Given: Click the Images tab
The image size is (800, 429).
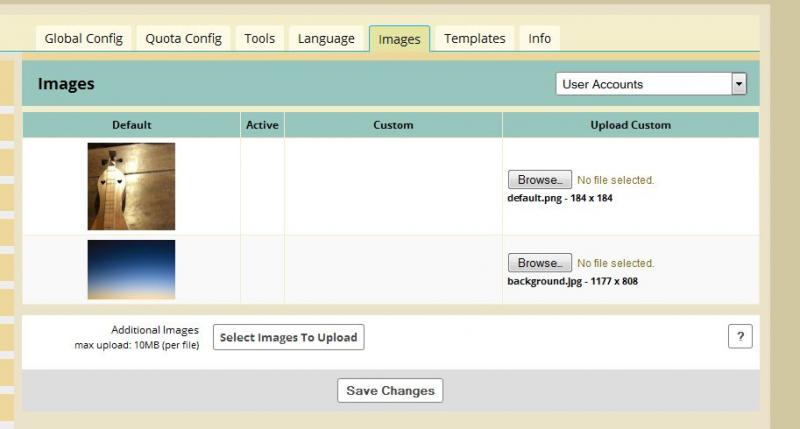Looking at the screenshot, I should pos(399,40).
